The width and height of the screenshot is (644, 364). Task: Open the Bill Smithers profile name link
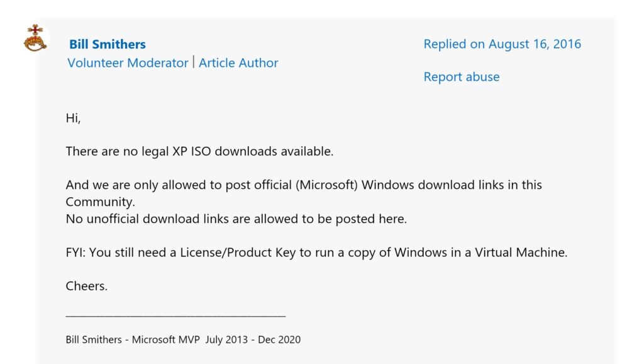click(x=107, y=44)
